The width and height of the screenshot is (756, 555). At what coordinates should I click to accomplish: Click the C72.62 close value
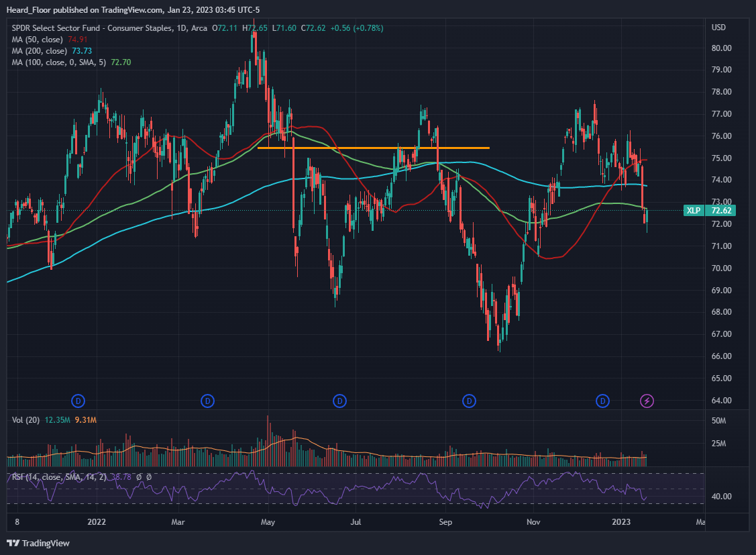(313, 28)
